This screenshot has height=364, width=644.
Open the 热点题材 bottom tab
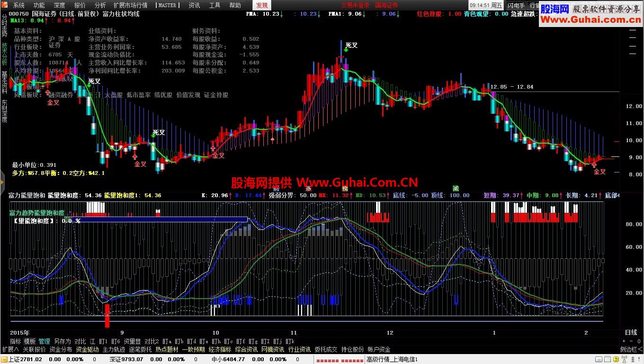pos(167,349)
